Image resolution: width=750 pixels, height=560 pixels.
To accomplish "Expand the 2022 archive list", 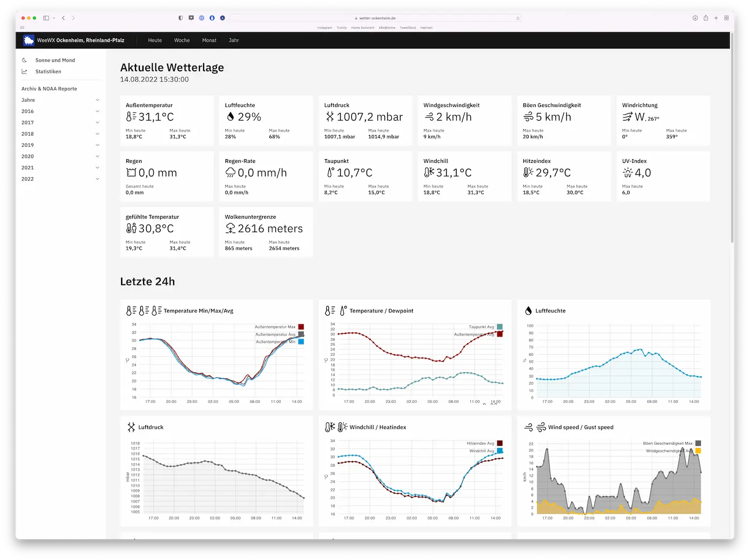I will [x=97, y=179].
